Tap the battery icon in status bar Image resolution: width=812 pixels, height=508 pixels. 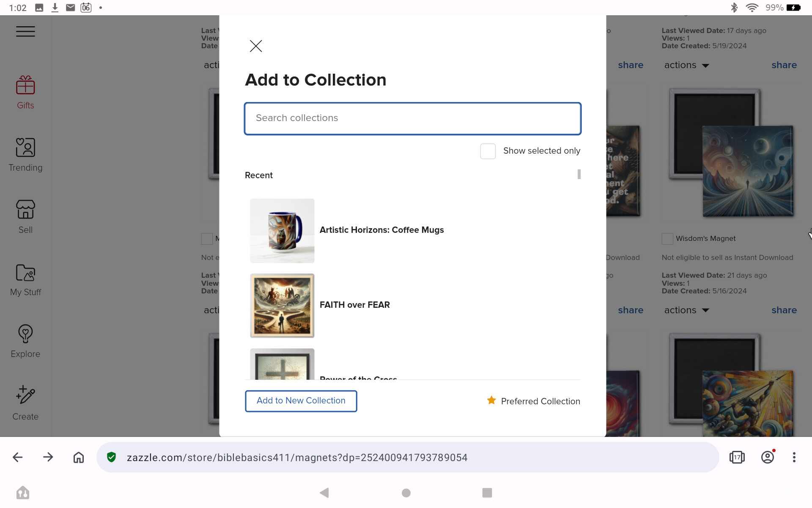coord(793,8)
